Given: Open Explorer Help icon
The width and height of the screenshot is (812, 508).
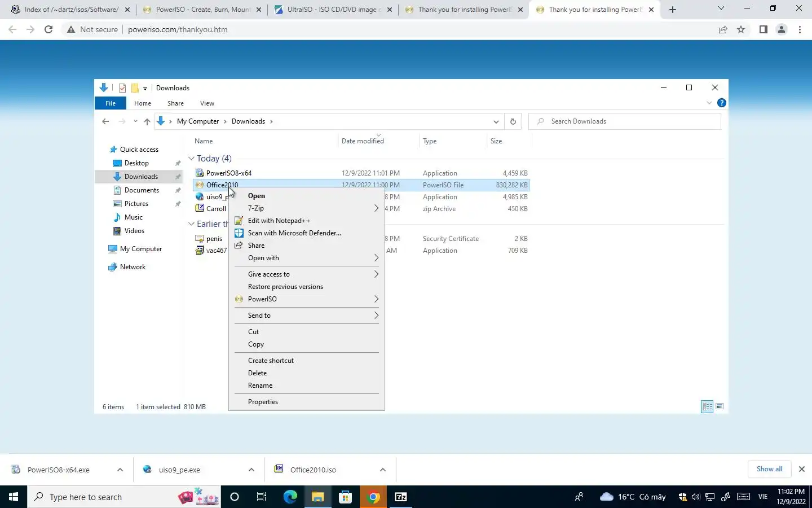Looking at the screenshot, I should [x=721, y=103].
